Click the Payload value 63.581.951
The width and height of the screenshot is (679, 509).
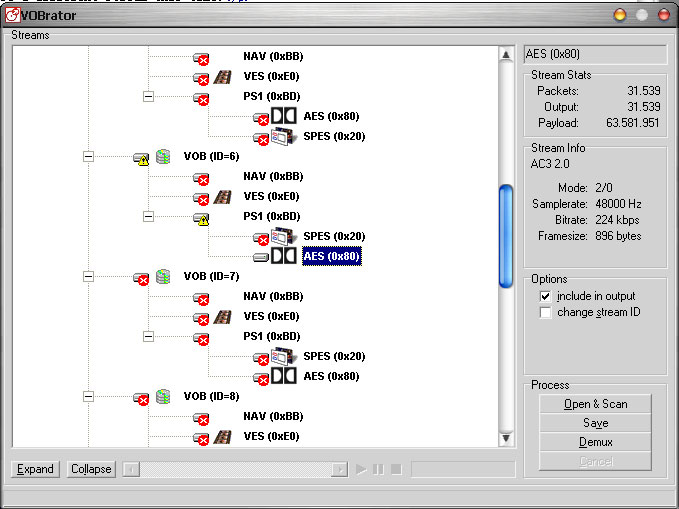point(632,123)
